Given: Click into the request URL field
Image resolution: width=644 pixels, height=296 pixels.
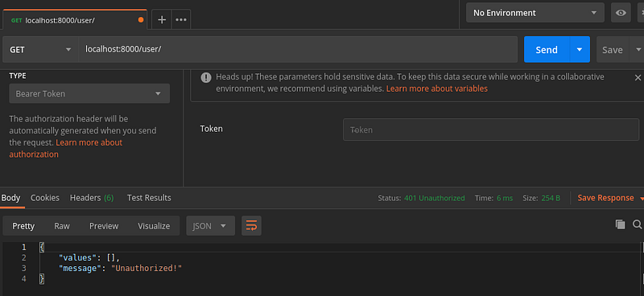Looking at the screenshot, I should pyautogui.click(x=298, y=50).
